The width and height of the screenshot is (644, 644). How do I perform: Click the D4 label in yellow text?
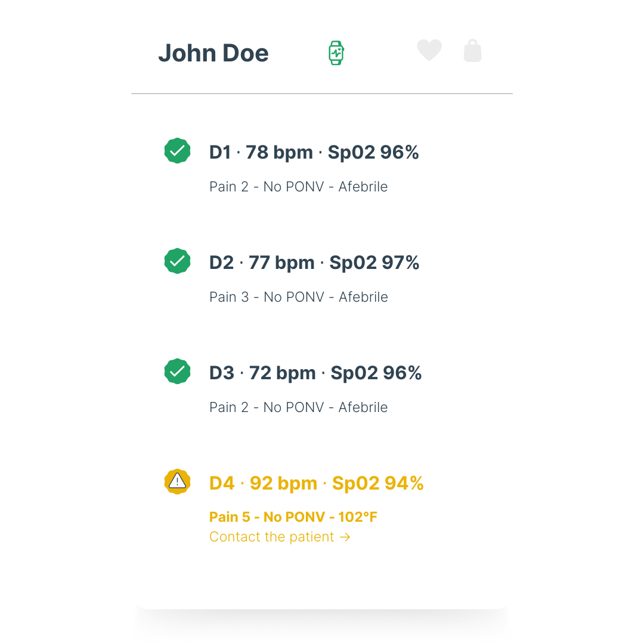click(x=222, y=484)
